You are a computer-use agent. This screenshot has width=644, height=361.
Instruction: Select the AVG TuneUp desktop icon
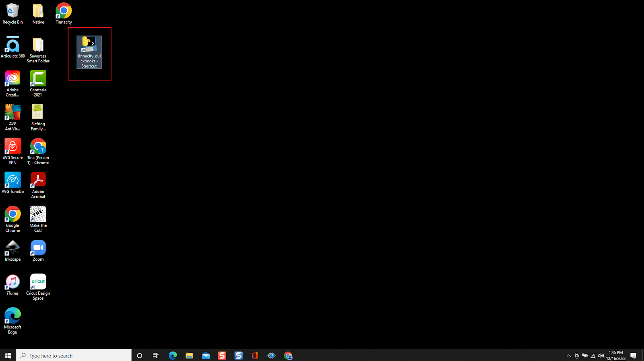point(12,183)
